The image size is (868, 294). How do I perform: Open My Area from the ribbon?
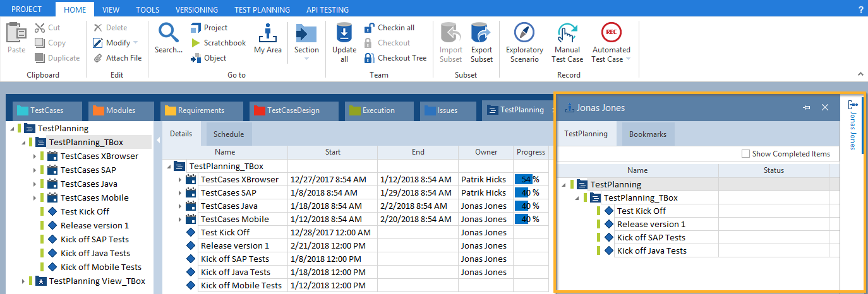coord(267,38)
